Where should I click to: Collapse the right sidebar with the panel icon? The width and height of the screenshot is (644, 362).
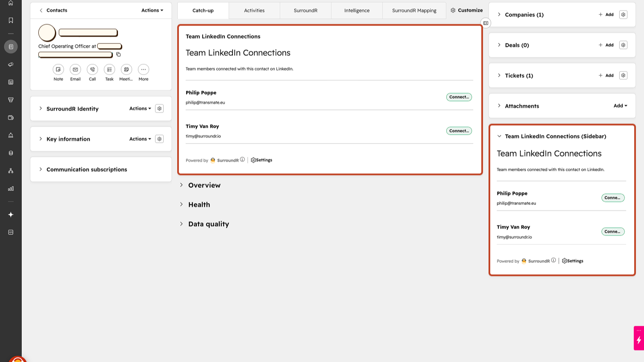click(x=486, y=23)
